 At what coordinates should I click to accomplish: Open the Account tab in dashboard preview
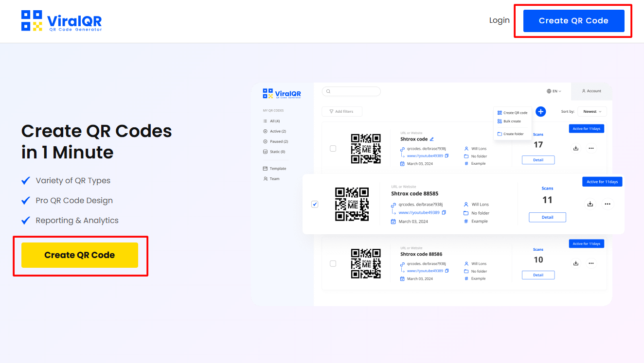[591, 91]
